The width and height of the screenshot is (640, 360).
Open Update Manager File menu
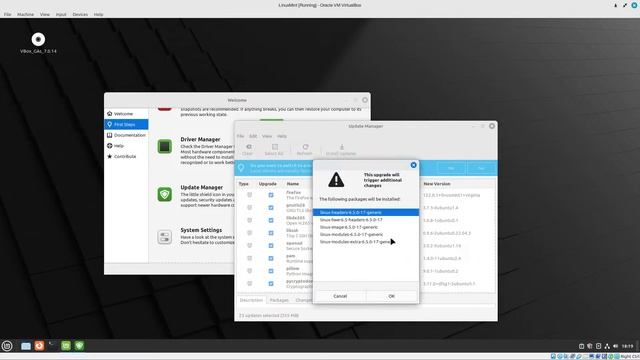[240, 136]
